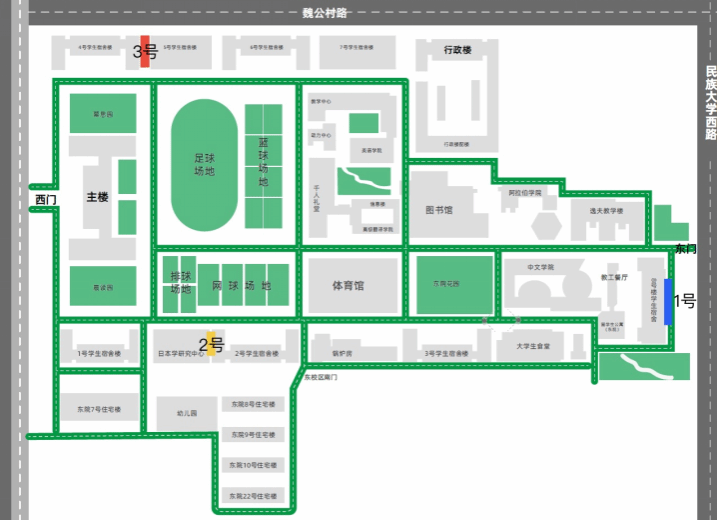The width and height of the screenshot is (718, 521).
Task: Click the 体育馆 gymnasium building
Action: (348, 286)
